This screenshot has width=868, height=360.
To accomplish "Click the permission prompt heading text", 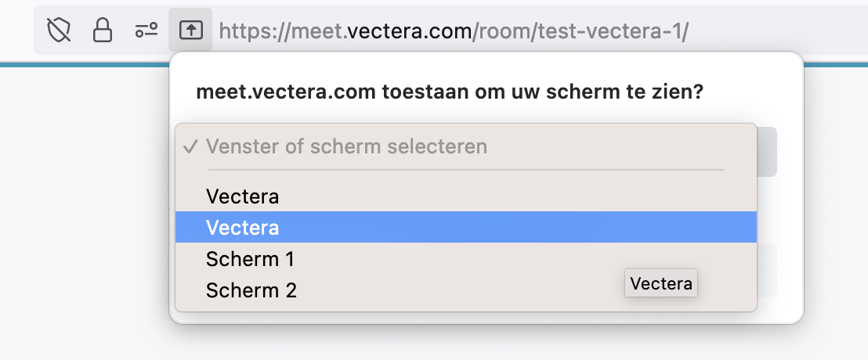I will click(450, 92).
